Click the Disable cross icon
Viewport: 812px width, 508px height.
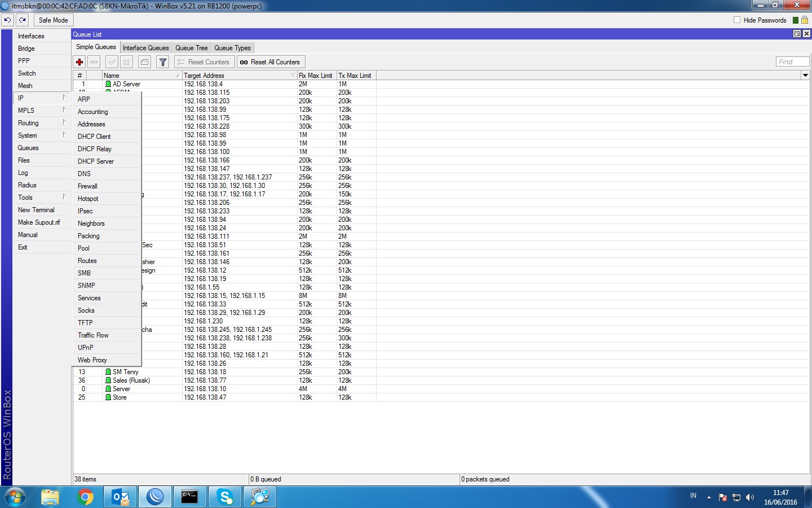(x=127, y=62)
